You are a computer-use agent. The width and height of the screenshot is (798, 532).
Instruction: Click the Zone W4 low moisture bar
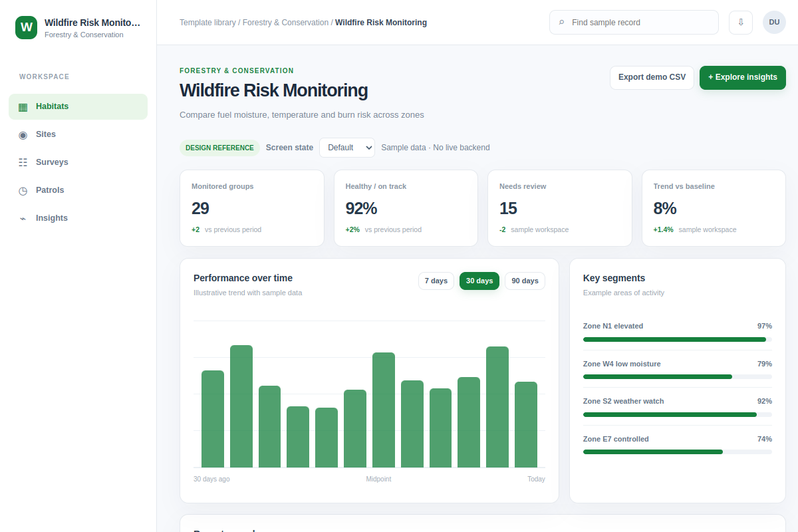click(x=678, y=376)
